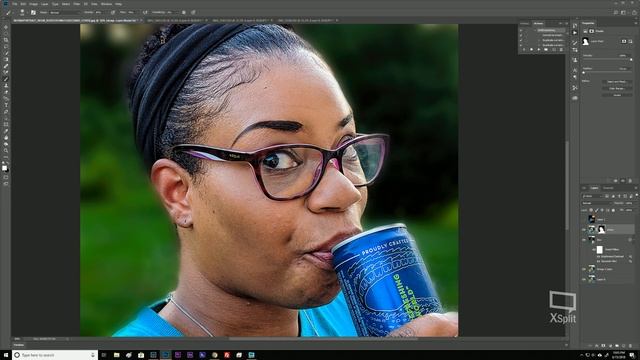
Task: Select the Move tool
Action: pyautogui.click(x=6, y=27)
